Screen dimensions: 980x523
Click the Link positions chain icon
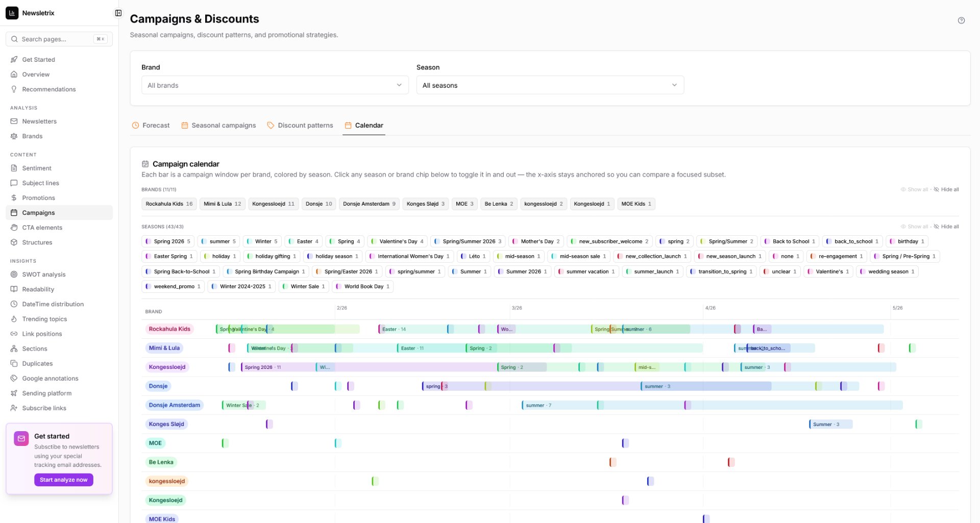click(14, 334)
